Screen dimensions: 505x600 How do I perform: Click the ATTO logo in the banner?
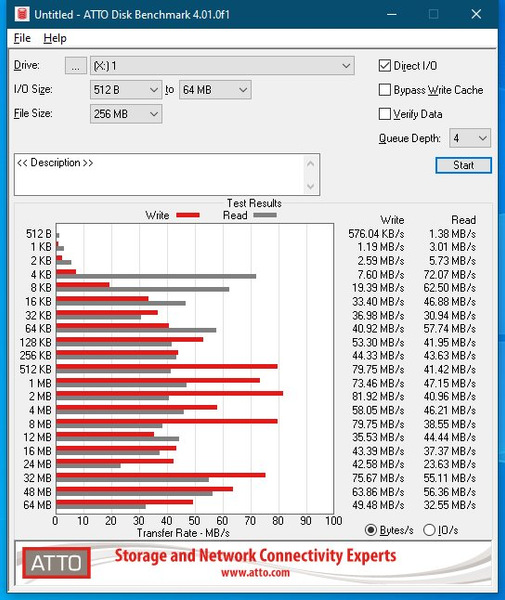[57, 563]
